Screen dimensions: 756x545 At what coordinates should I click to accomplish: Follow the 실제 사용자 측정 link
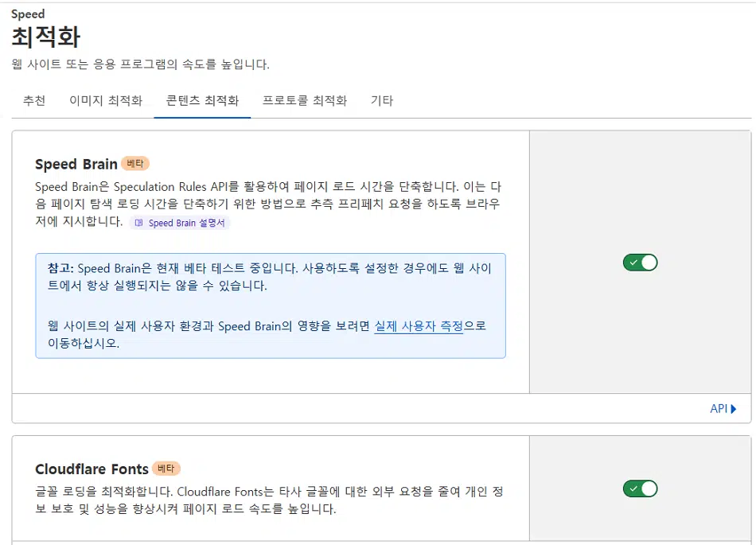pyautogui.click(x=419, y=326)
